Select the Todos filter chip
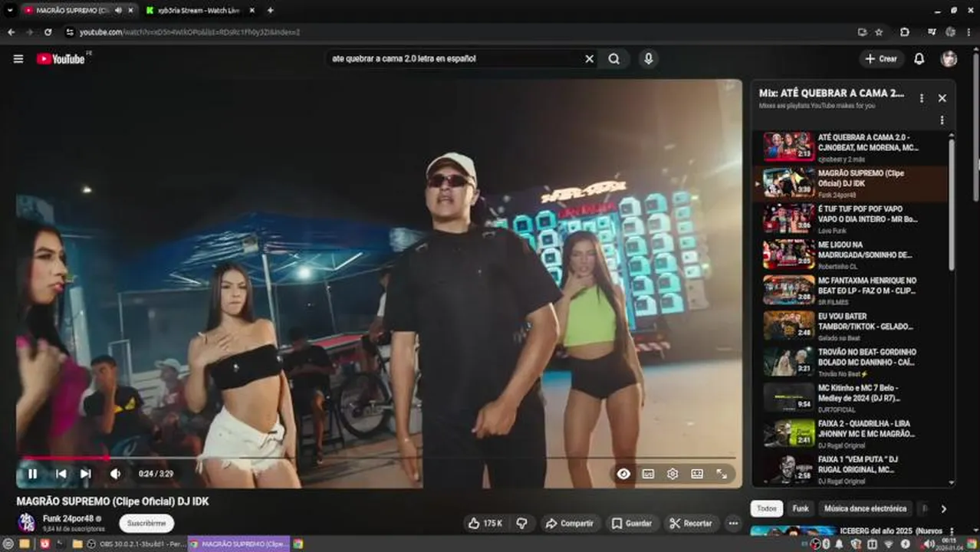 767,508
